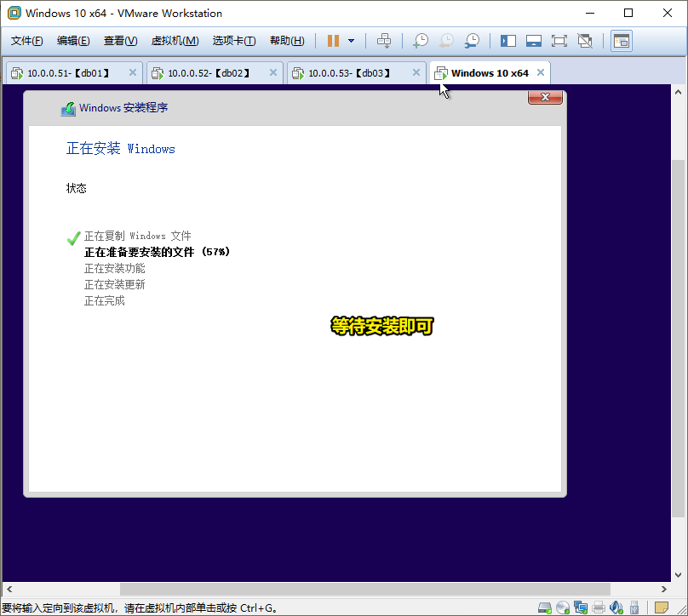The image size is (688, 616).
Task: Toggle Unity mode icon
Action: [585, 41]
